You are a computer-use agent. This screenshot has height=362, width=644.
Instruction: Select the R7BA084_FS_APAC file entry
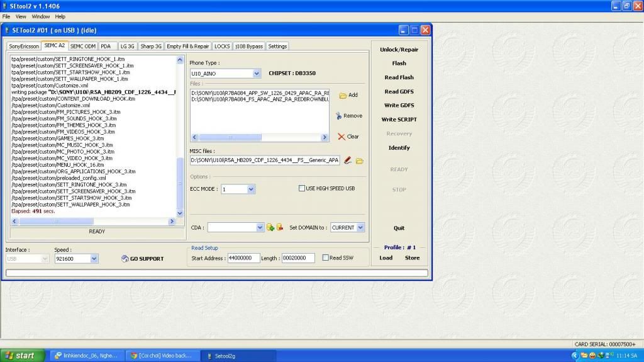pyautogui.click(x=260, y=99)
